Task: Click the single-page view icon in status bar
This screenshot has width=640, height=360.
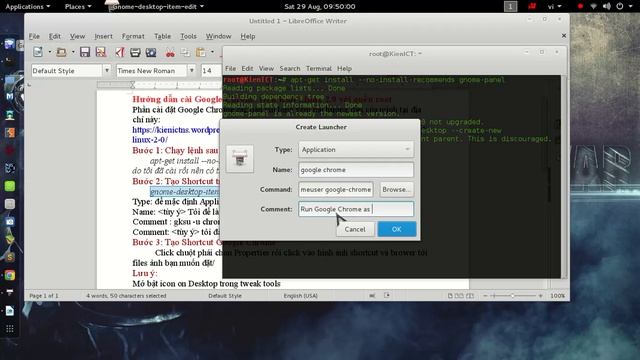Action: [x=450, y=296]
